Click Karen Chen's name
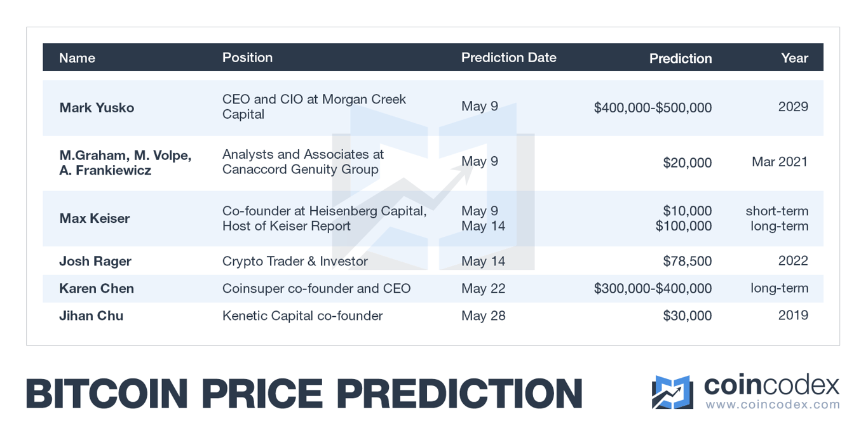Screen dimensions: 868x440 (x=97, y=288)
